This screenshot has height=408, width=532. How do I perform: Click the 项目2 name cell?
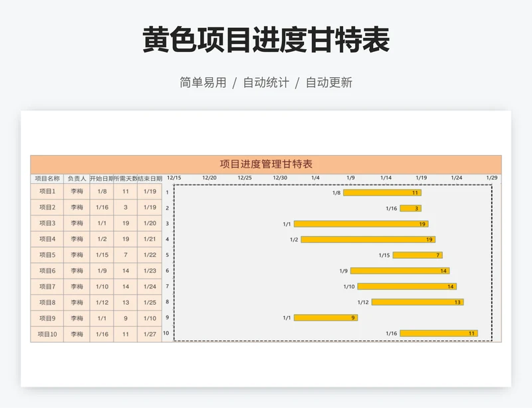click(x=47, y=207)
